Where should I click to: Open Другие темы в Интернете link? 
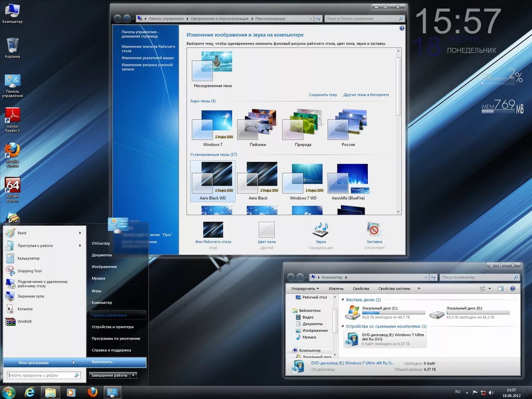tap(366, 95)
